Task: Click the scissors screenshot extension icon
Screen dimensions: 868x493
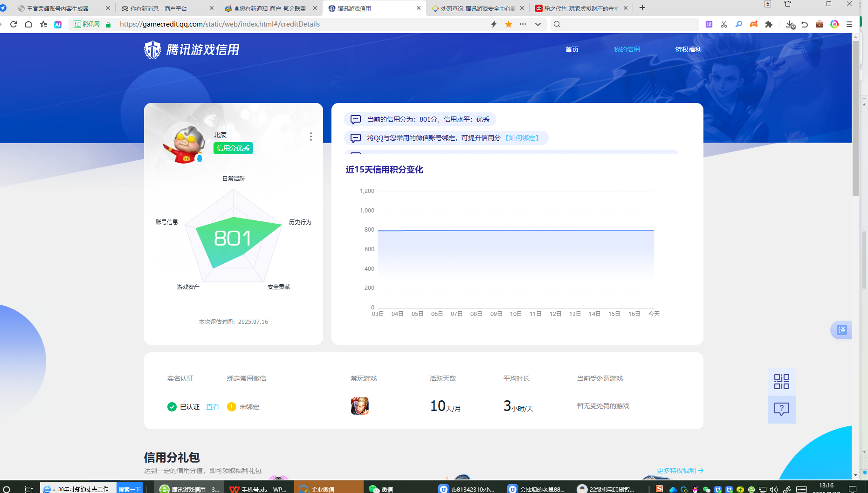Action: click(x=724, y=24)
